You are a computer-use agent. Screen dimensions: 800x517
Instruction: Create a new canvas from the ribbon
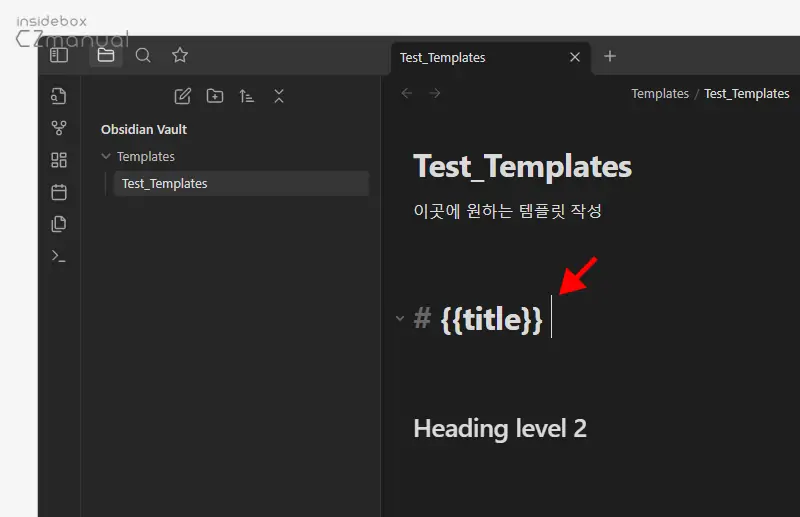tap(59, 160)
